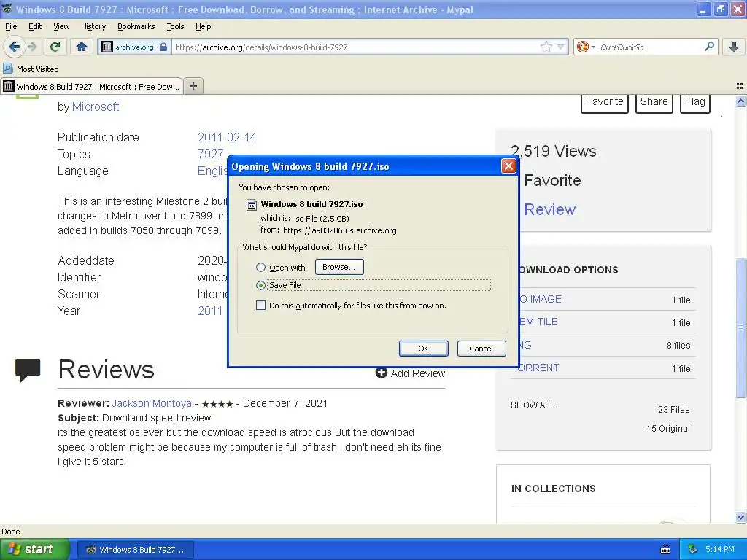The width and height of the screenshot is (747, 560).
Task: Enable Do this automatically checkbox
Action: click(260, 306)
